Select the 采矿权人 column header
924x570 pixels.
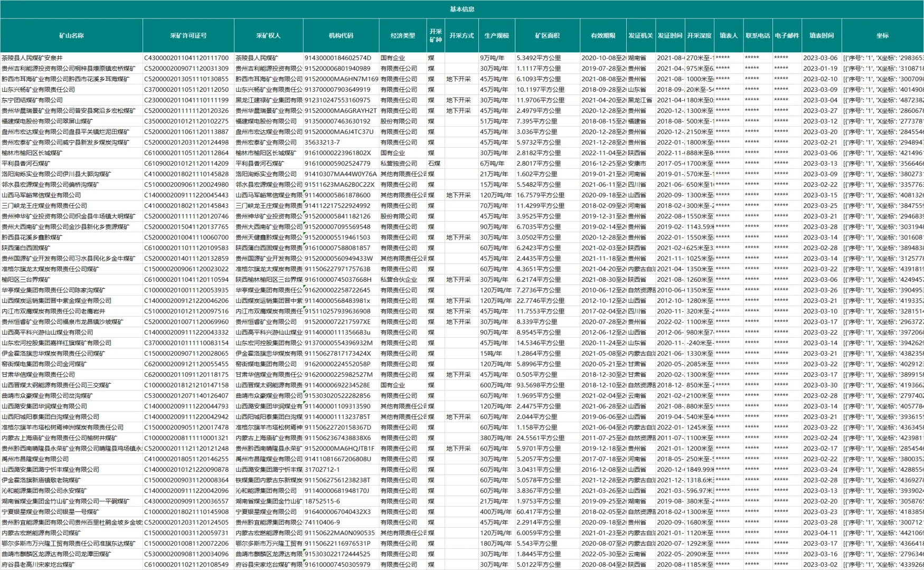pos(269,35)
